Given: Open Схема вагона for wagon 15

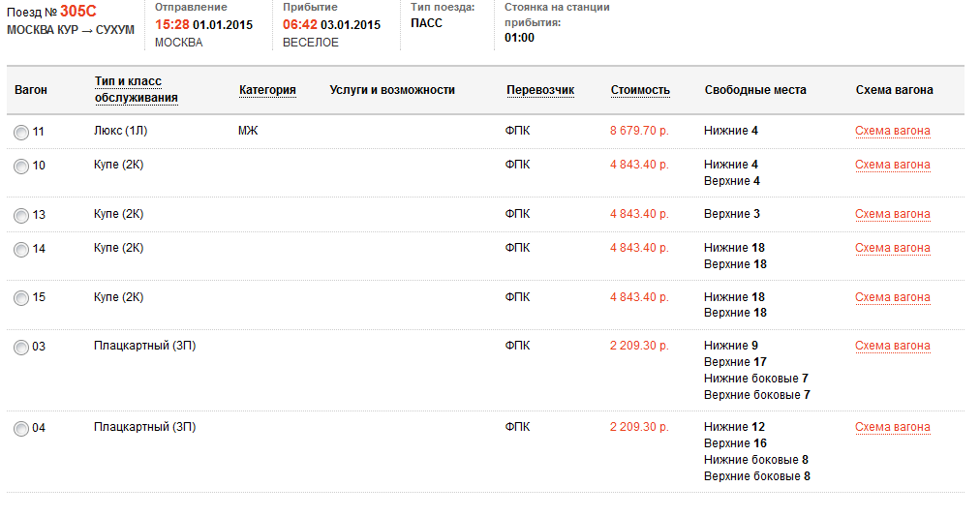Looking at the screenshot, I should (892, 298).
